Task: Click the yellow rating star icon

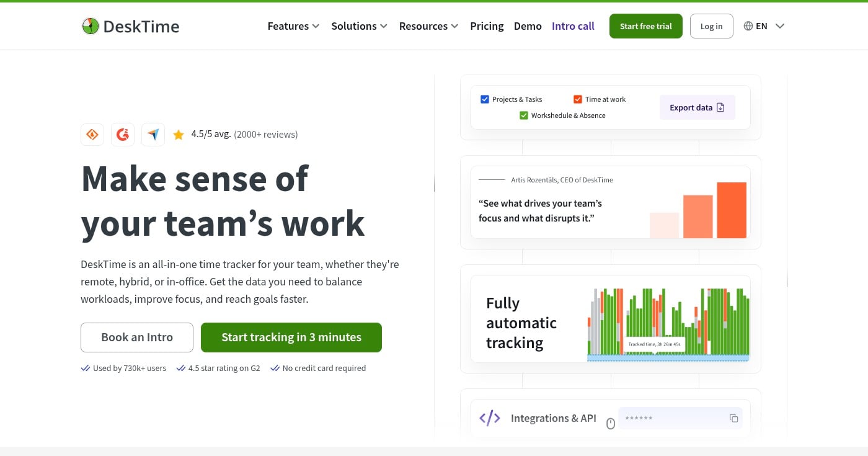Action: pos(179,135)
